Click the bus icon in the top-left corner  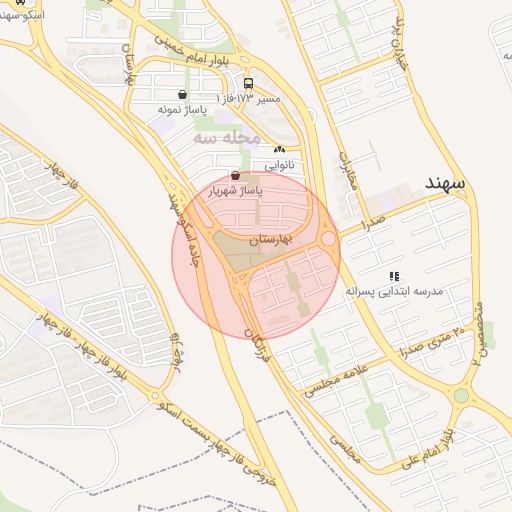pyautogui.click(x=21, y=2)
